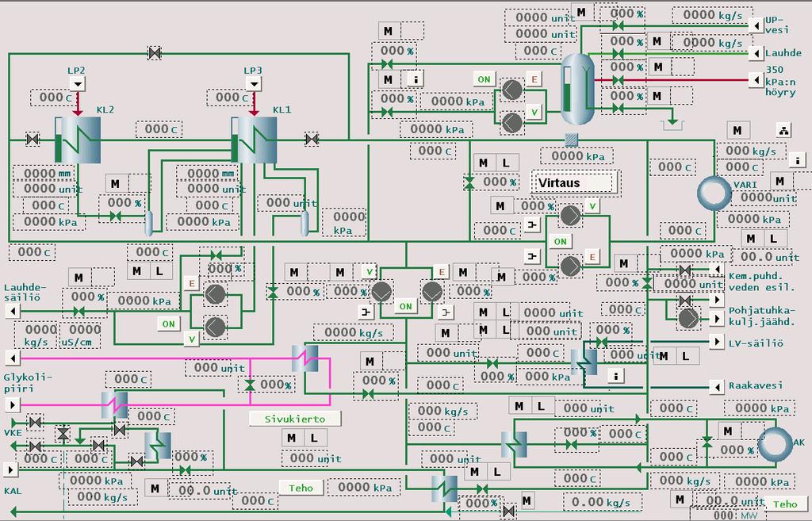Open the 350 kPa:n höyry navigation arrow

pos(756,80)
